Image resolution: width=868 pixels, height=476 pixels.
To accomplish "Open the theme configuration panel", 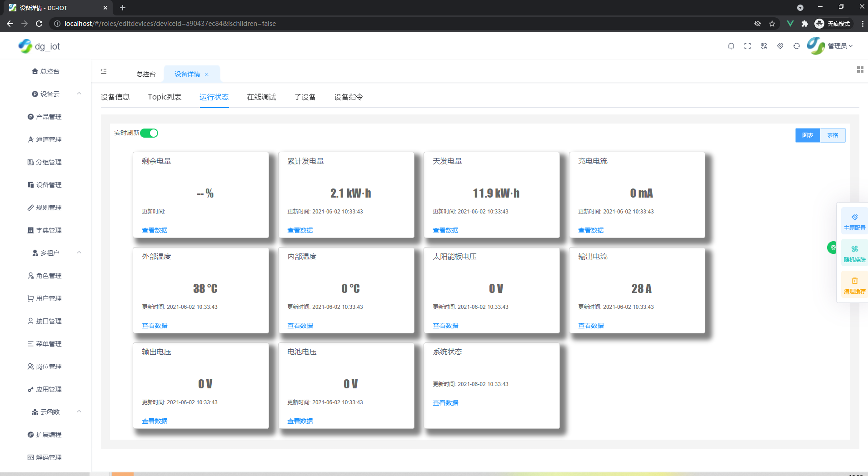I will [854, 221].
